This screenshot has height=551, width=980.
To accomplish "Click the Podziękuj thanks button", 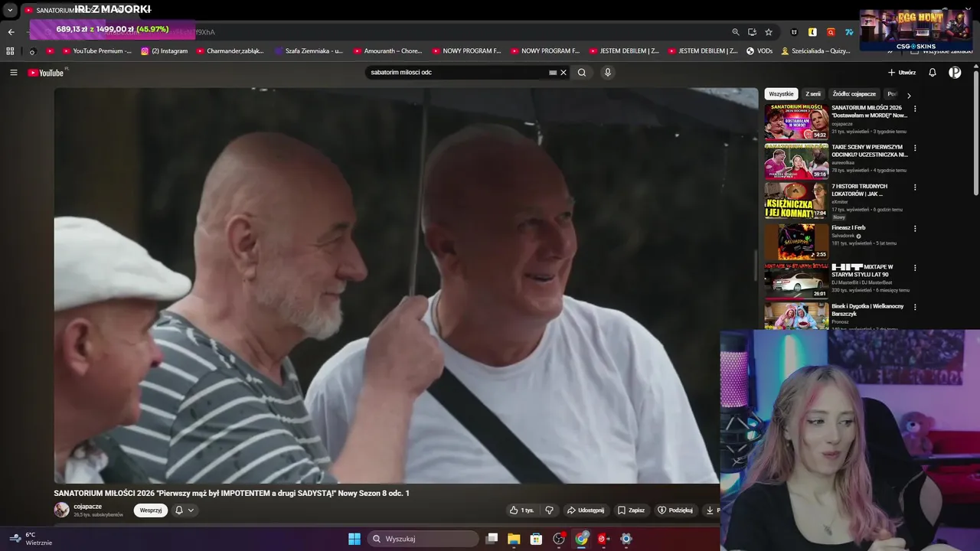I will [675, 510].
